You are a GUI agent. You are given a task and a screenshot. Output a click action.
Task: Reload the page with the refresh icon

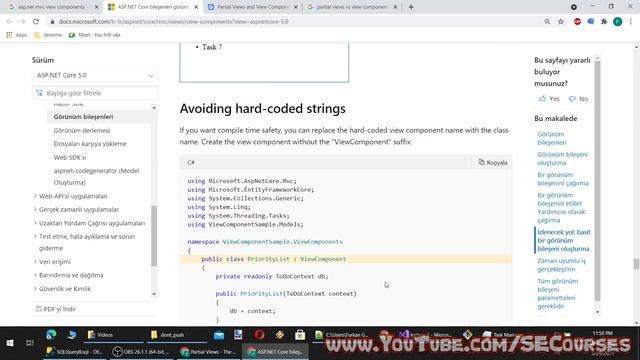36,21
